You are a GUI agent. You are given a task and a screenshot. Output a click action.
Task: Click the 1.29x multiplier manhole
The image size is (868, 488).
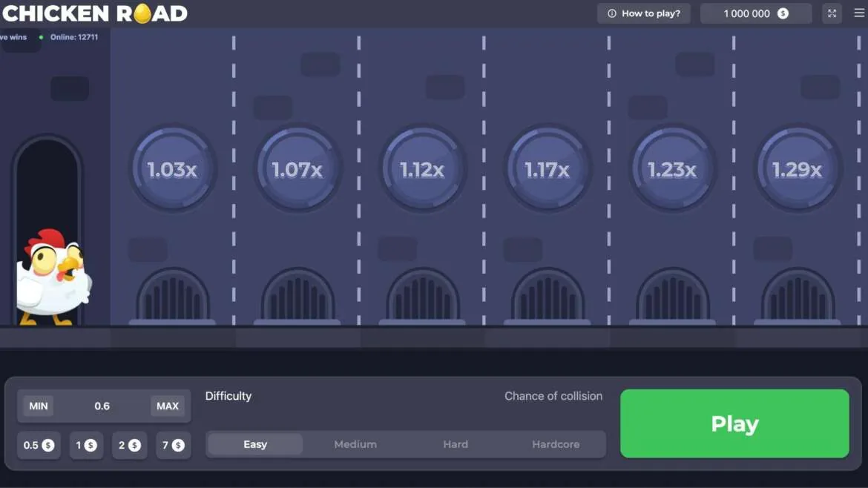[798, 169]
